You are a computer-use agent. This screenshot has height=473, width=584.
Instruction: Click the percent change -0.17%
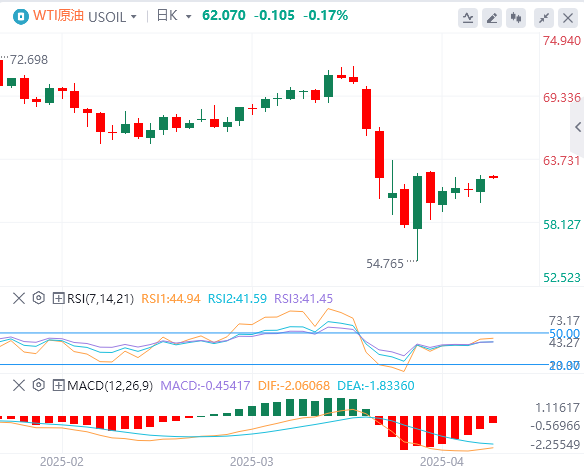[326, 16]
